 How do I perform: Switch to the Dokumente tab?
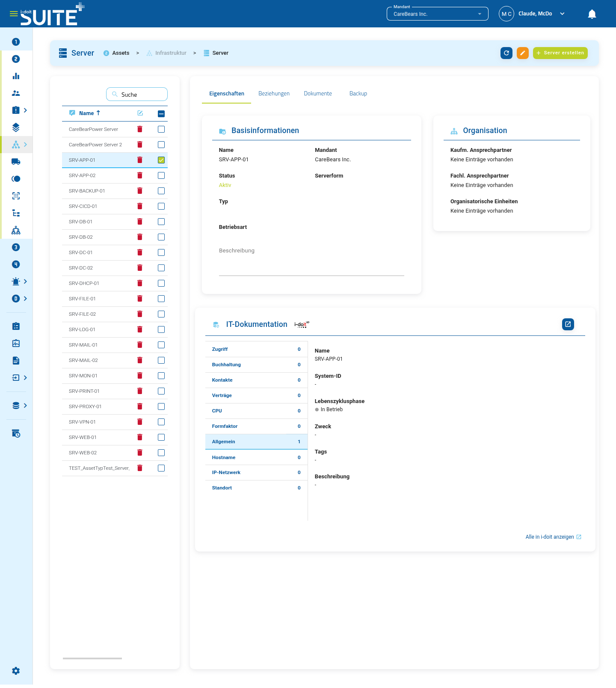click(318, 94)
